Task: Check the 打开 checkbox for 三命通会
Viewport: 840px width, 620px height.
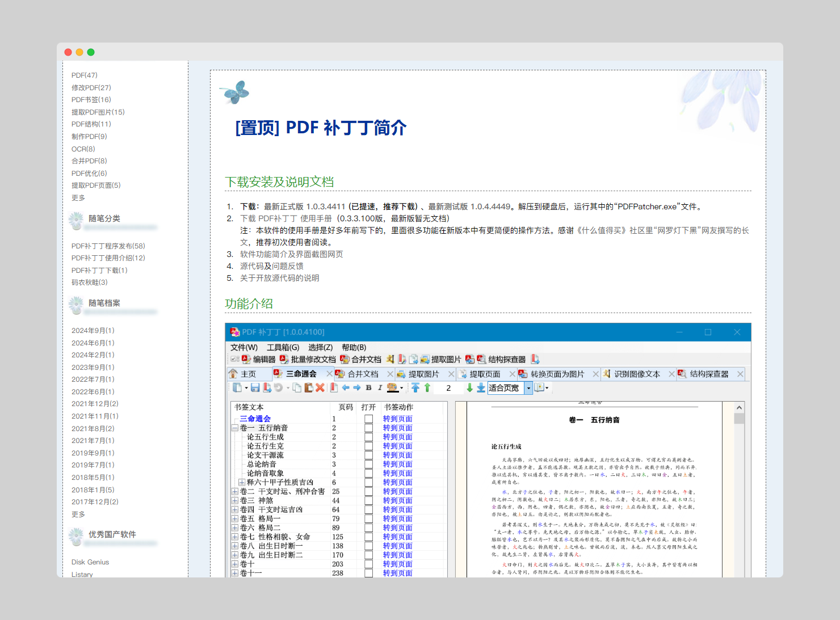Action: coord(368,419)
